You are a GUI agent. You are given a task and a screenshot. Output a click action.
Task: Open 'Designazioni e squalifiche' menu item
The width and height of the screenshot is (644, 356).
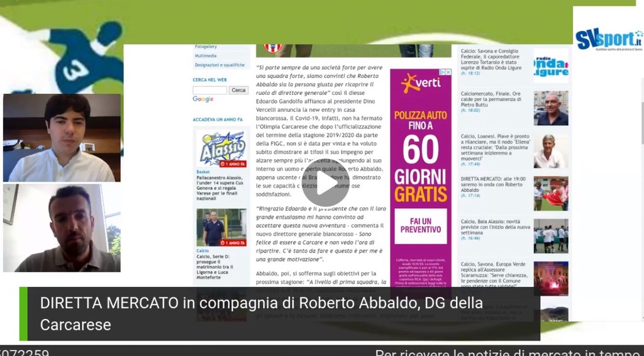pos(219,65)
